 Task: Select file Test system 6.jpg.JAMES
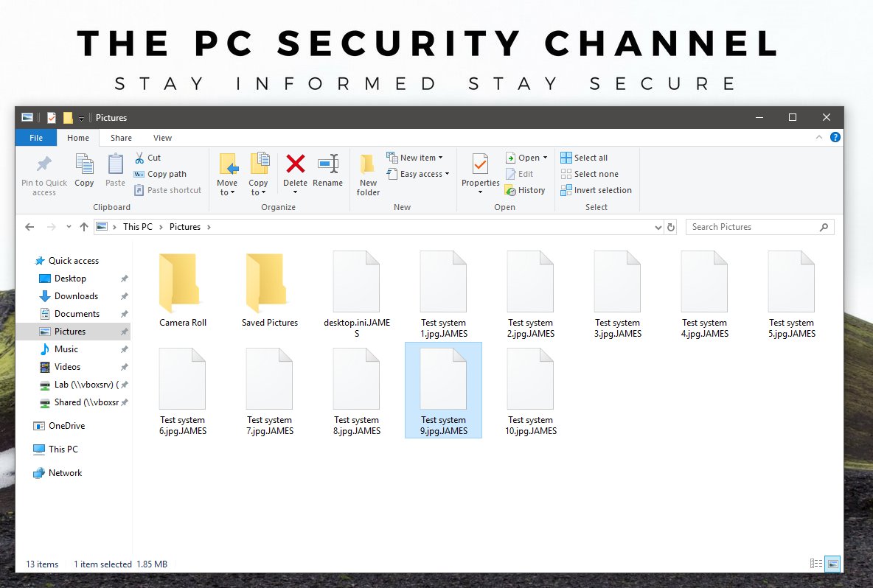[183, 391]
